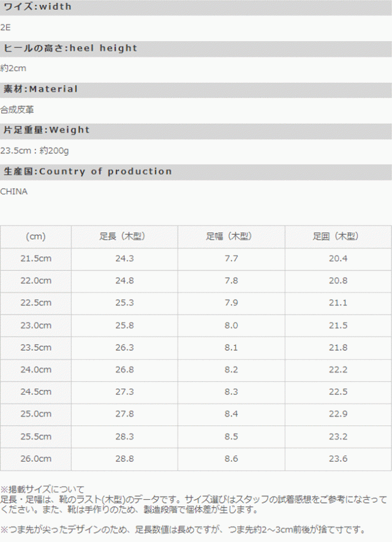The width and height of the screenshot is (392, 542).
Task: Click the 片足重量:Weight section heading
Action: (x=47, y=130)
